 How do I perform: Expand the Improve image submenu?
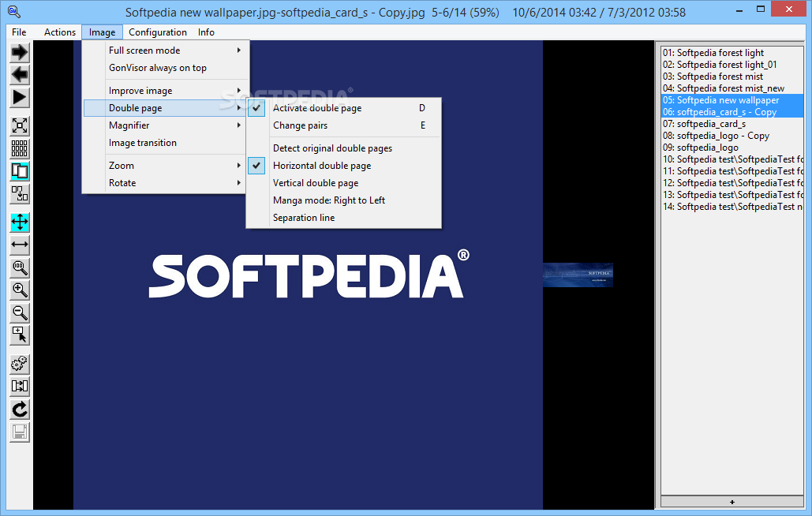pyautogui.click(x=165, y=91)
